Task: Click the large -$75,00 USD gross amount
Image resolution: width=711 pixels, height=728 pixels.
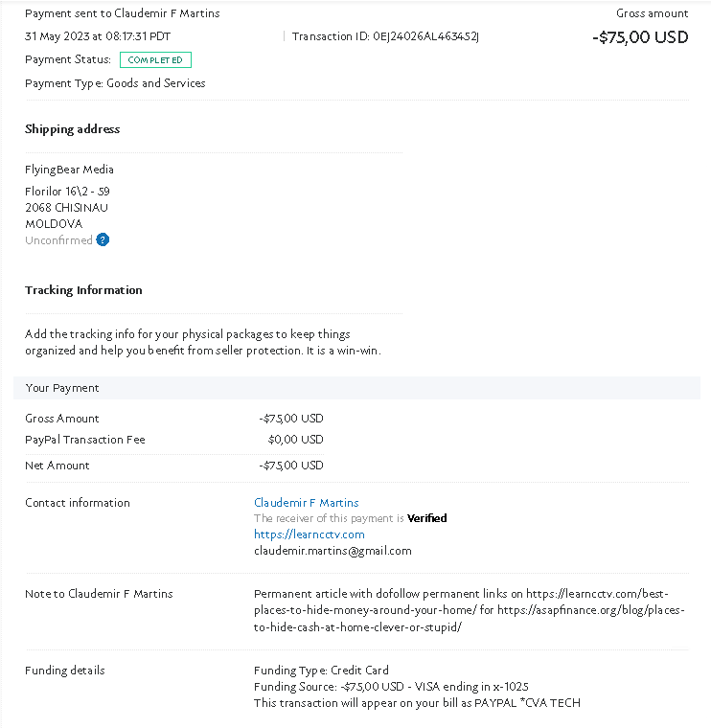Action: pos(640,37)
